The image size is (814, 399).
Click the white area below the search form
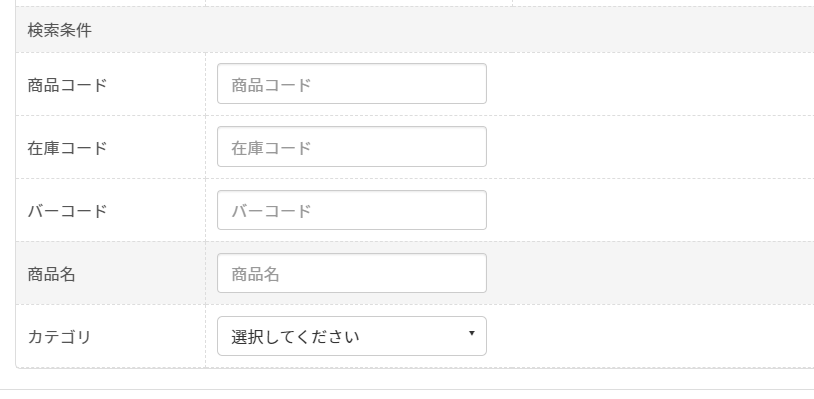click(x=407, y=379)
